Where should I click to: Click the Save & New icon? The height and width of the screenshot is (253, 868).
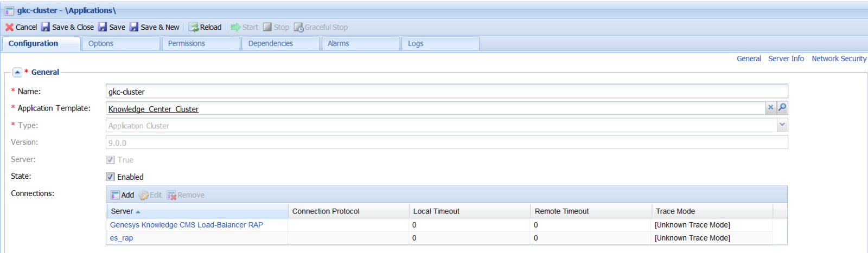tap(134, 27)
